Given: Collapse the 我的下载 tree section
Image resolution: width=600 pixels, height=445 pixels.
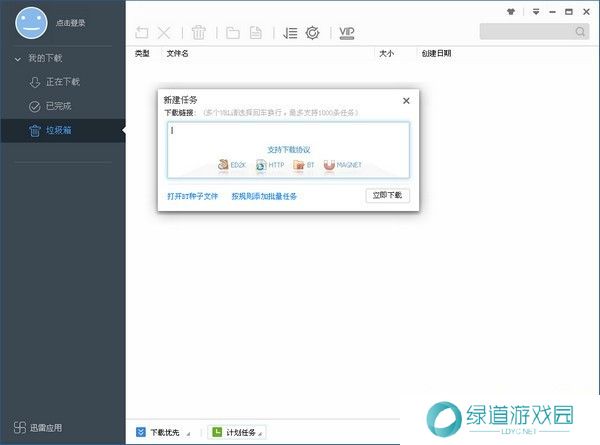Looking at the screenshot, I should click(x=19, y=59).
